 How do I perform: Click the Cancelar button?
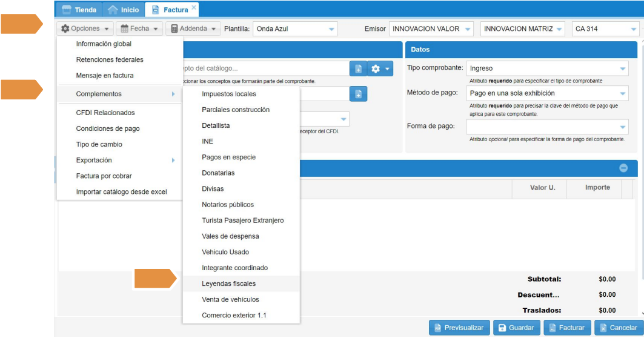click(x=617, y=328)
